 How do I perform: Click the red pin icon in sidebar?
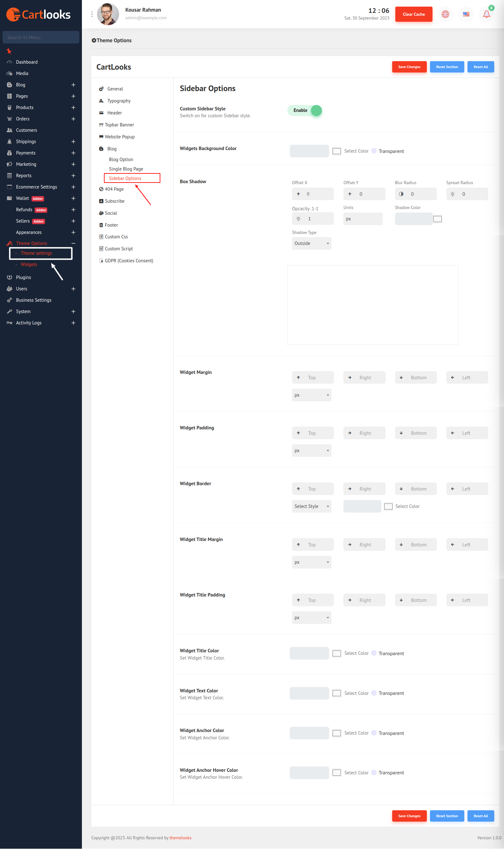click(9, 51)
